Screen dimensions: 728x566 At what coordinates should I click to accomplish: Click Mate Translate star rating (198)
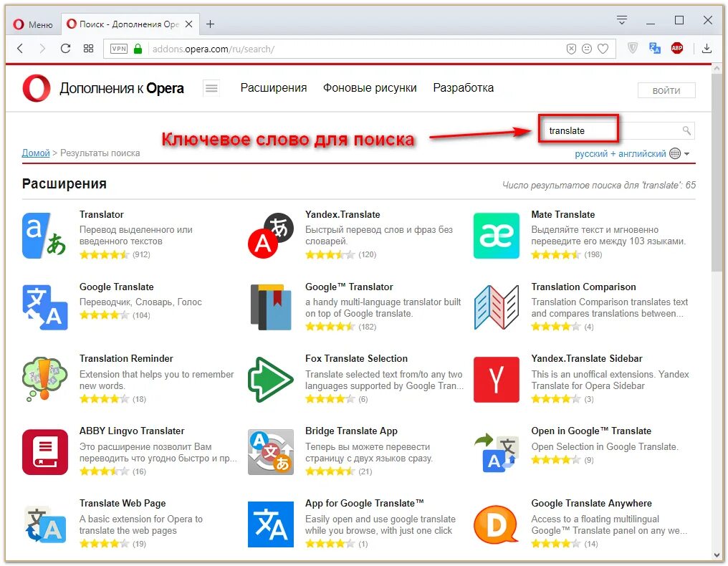coord(556,254)
